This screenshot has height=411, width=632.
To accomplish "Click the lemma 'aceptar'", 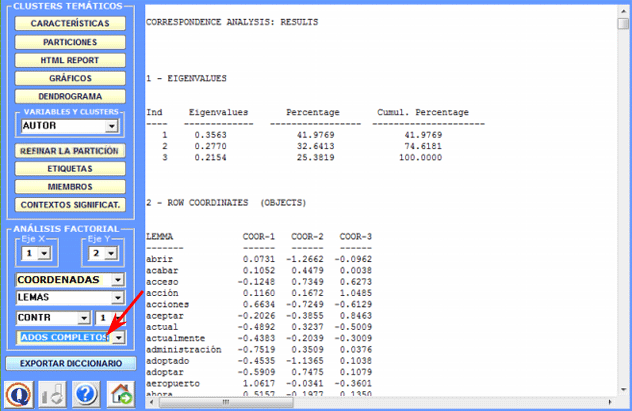I will [165, 316].
